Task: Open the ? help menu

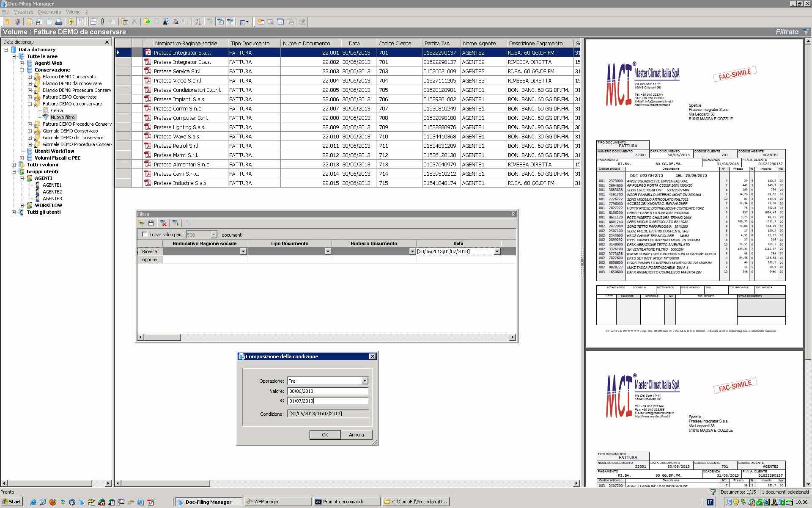Action: pyautogui.click(x=87, y=12)
